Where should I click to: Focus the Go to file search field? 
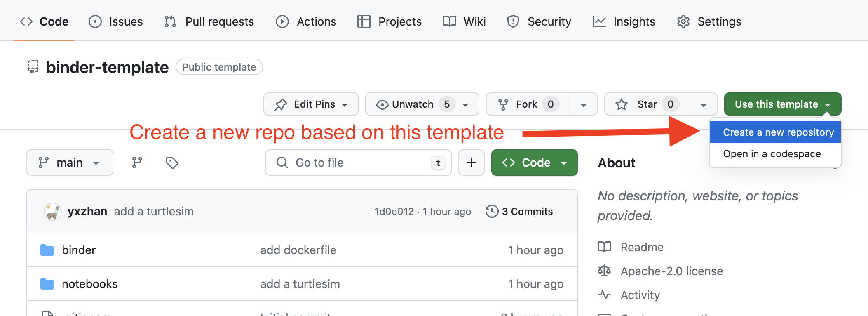click(358, 163)
